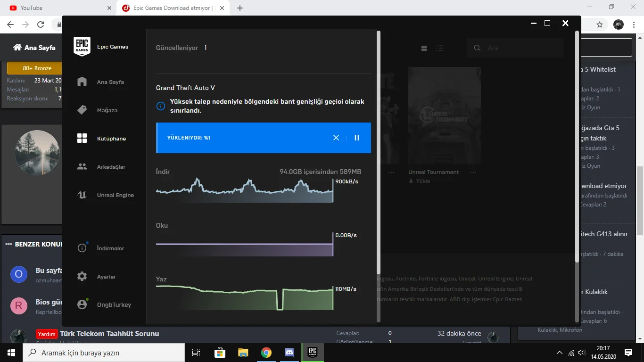This screenshot has width=644, height=362.
Task: Click the İndir download speed graph
Action: click(x=245, y=190)
